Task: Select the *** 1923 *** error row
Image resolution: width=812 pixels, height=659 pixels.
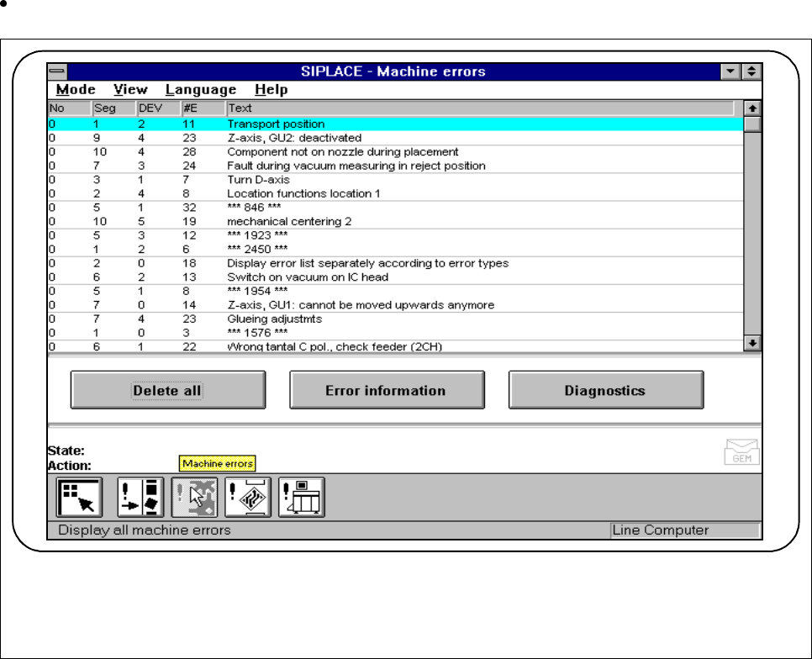Action: (x=396, y=235)
